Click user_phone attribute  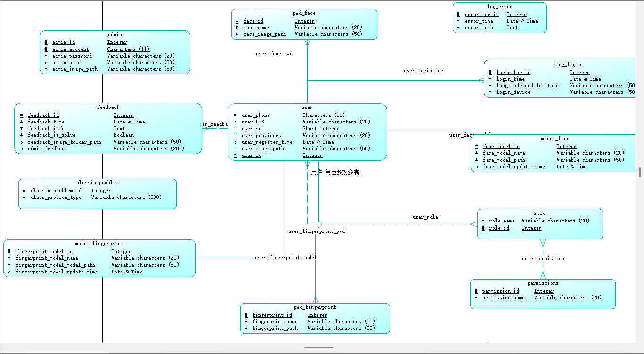point(256,115)
